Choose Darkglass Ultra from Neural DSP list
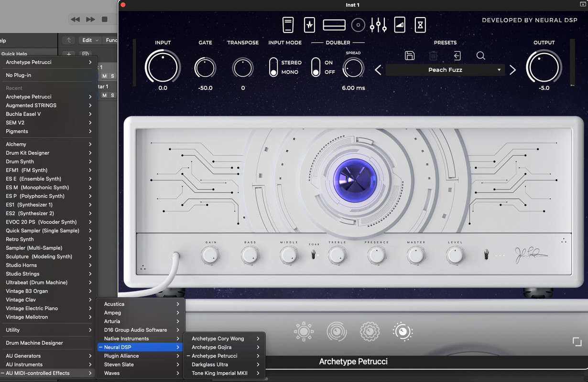588x382 pixels. [224, 364]
